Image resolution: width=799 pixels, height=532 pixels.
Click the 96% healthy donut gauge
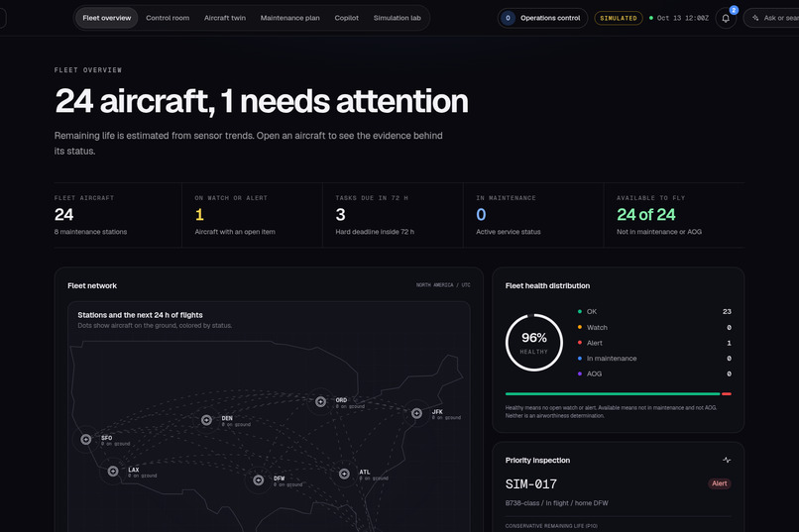click(534, 343)
